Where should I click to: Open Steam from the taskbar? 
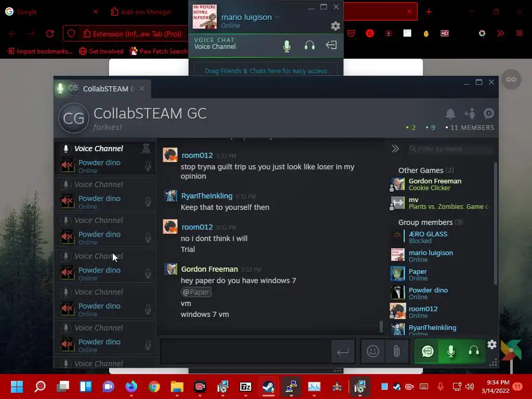[269, 387]
